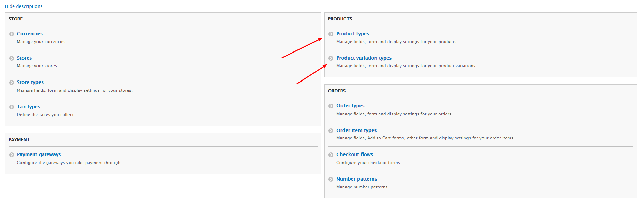
Task: Go to Store types settings
Action: [x=30, y=82]
